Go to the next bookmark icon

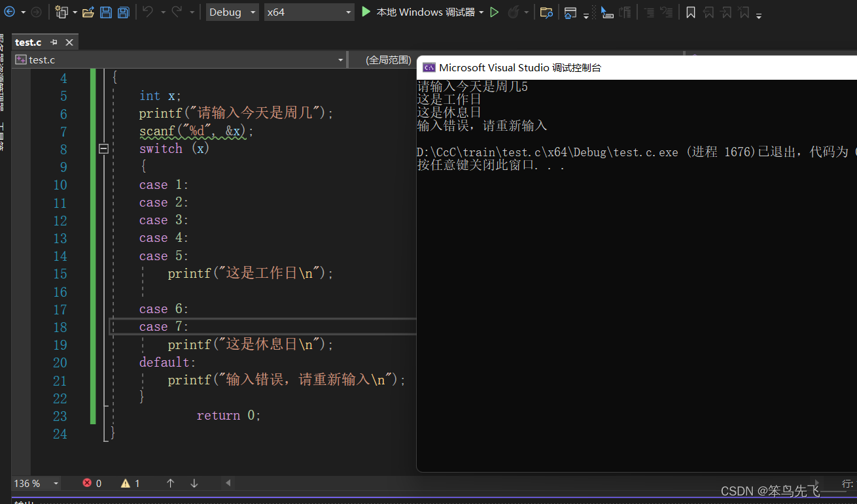pos(726,12)
